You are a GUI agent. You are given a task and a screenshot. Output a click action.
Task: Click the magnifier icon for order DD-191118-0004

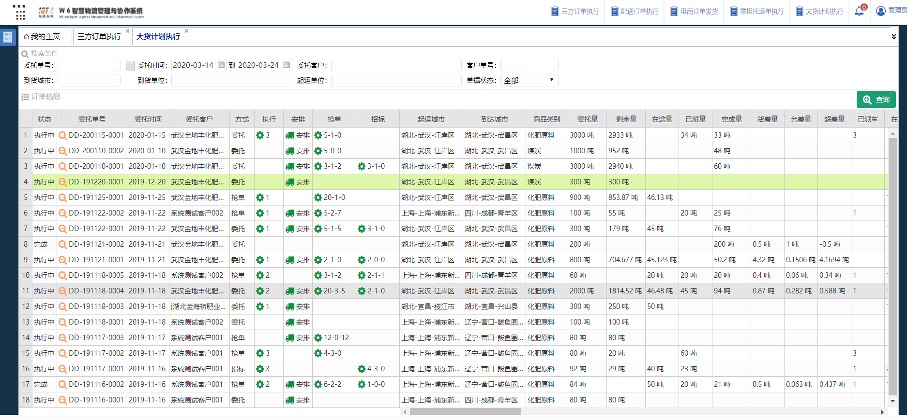62,290
